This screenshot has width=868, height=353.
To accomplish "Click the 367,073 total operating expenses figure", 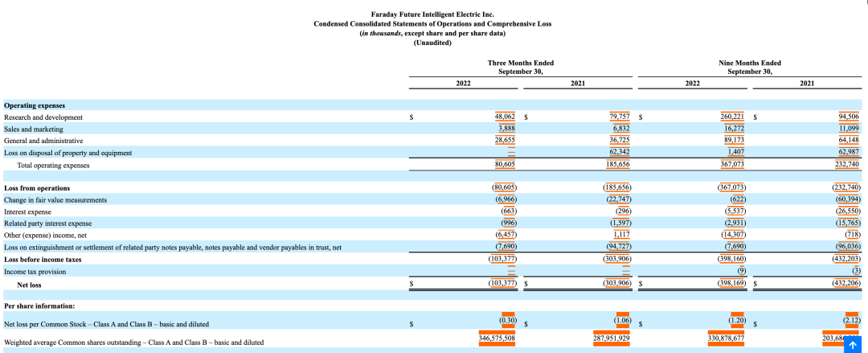I will pos(732,165).
